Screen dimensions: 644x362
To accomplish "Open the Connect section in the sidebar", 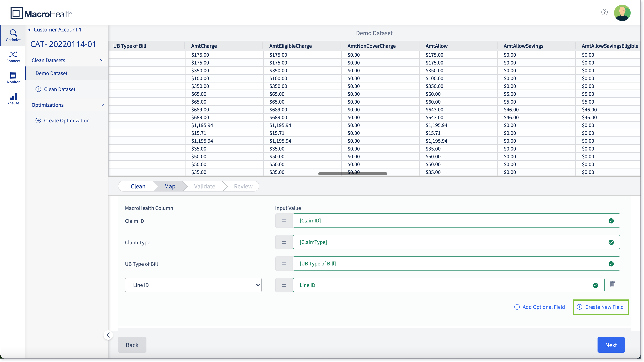I will [13, 57].
